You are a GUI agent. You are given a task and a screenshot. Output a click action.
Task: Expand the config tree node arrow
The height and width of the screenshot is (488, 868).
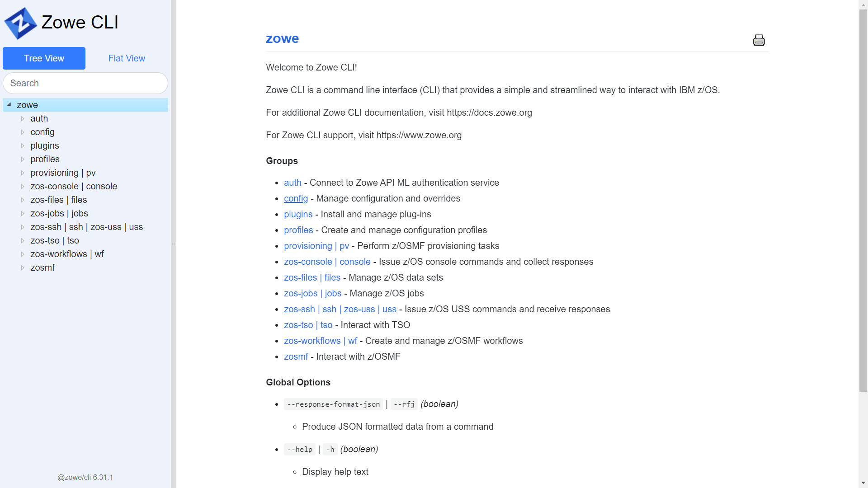point(23,132)
